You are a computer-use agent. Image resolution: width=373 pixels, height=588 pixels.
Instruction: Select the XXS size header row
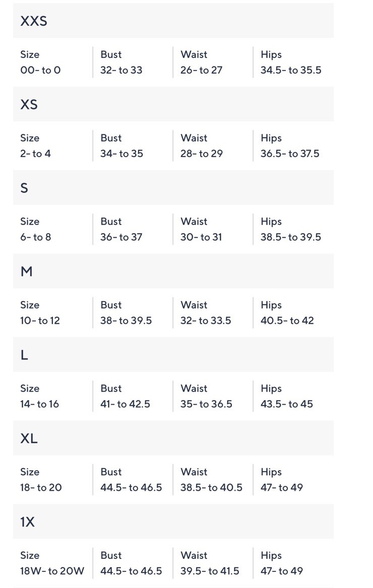point(173,21)
